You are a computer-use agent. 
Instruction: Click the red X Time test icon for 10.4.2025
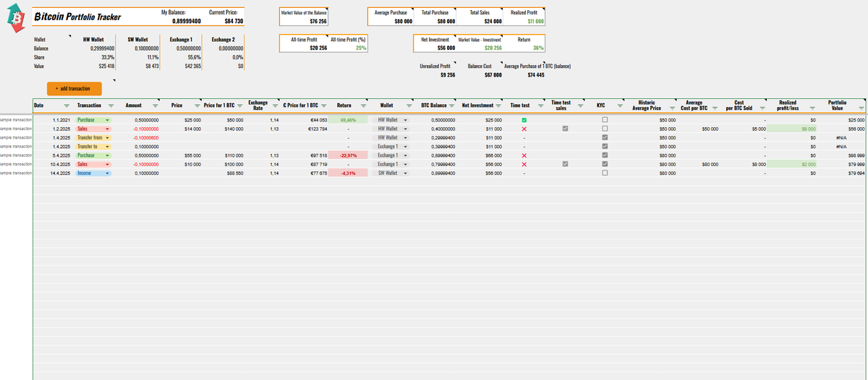(x=524, y=164)
